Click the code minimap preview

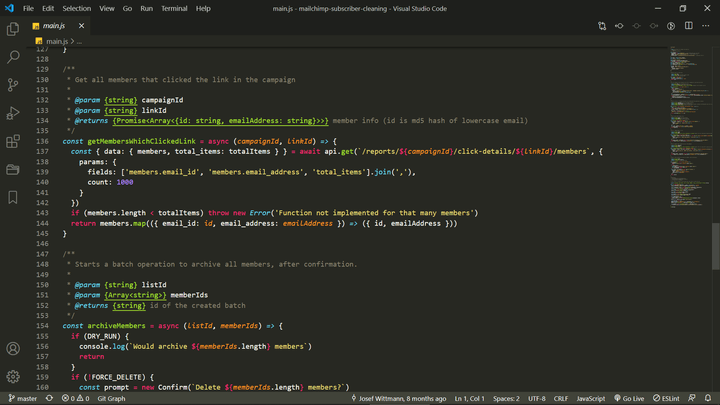coord(689,127)
